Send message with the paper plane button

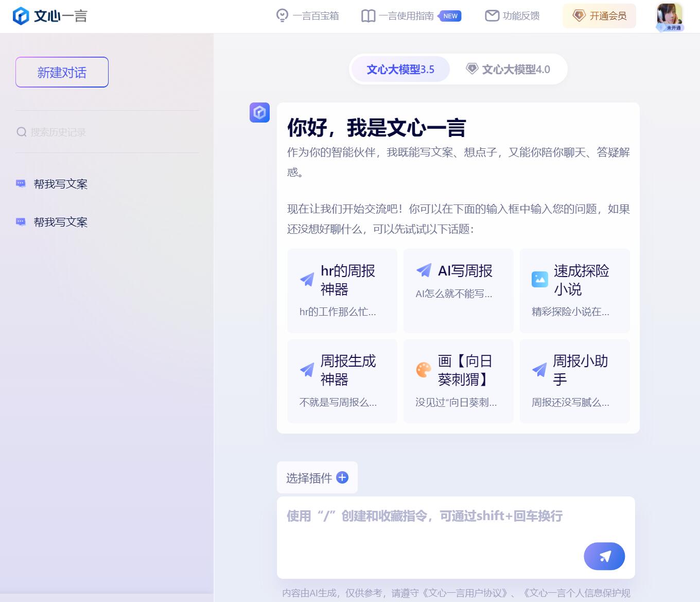pyautogui.click(x=604, y=556)
